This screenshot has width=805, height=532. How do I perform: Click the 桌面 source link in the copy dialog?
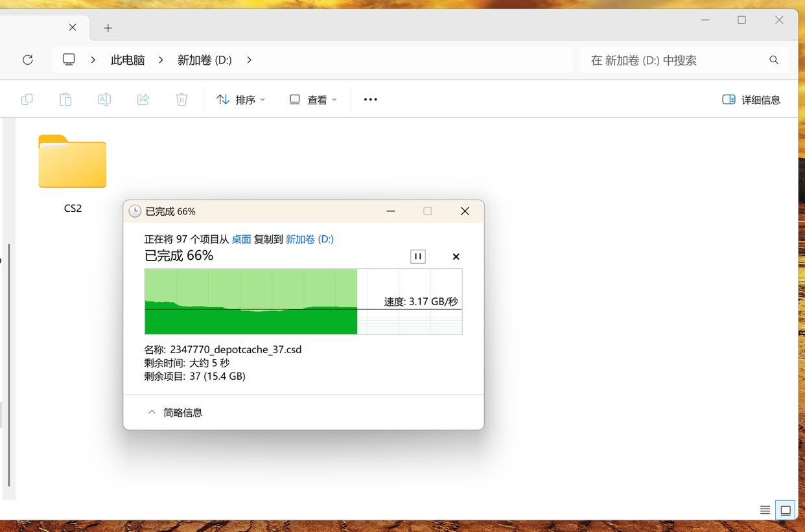[x=241, y=239]
